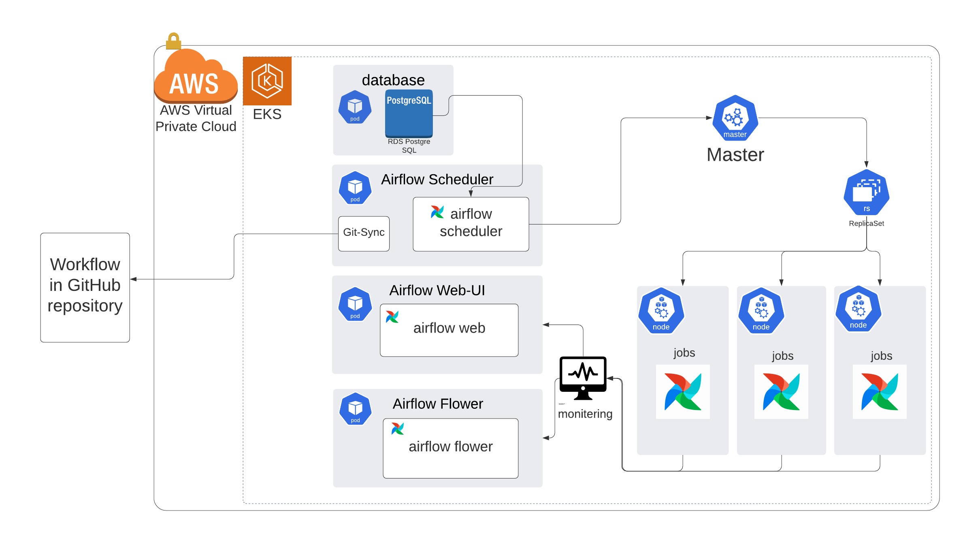
Task: Select Workflow in GitHub repository box
Action: pos(85,287)
